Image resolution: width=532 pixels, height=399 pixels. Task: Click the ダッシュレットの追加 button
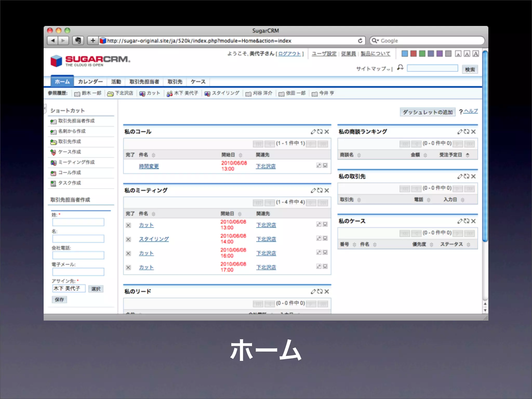[x=428, y=112]
